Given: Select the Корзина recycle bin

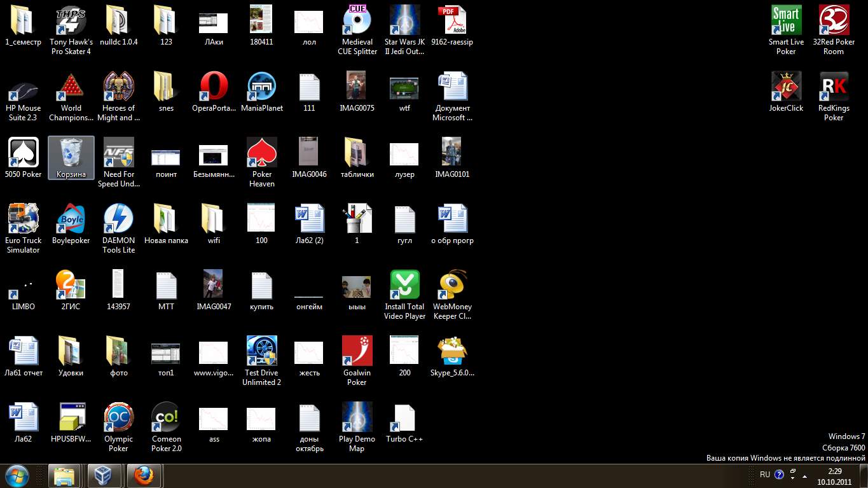Looking at the screenshot, I should click(71, 153).
